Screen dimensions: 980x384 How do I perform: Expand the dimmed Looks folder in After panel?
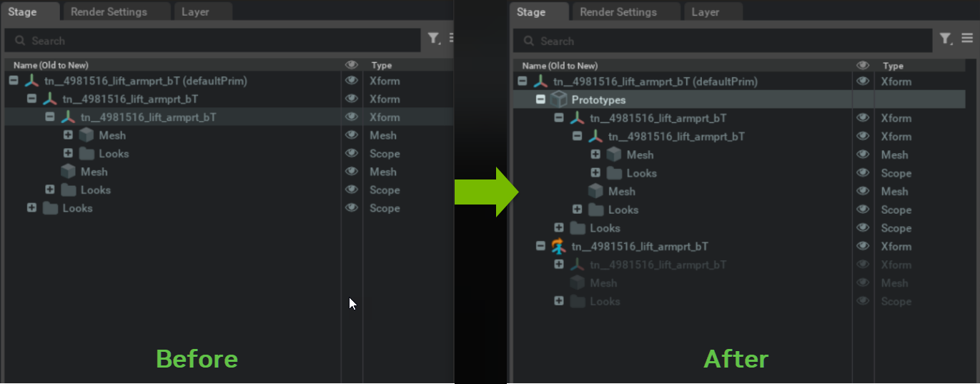(559, 302)
